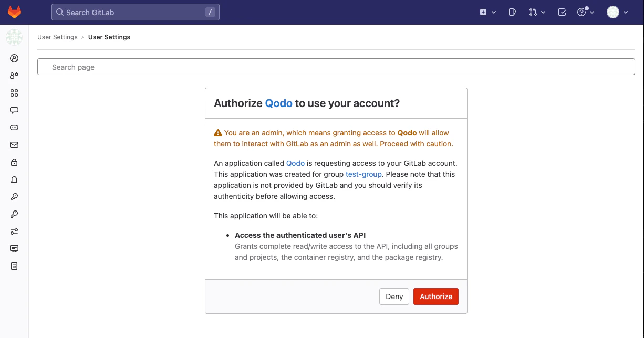Open the To-Do List checkmark icon
This screenshot has width=644, height=338.
tap(562, 12)
